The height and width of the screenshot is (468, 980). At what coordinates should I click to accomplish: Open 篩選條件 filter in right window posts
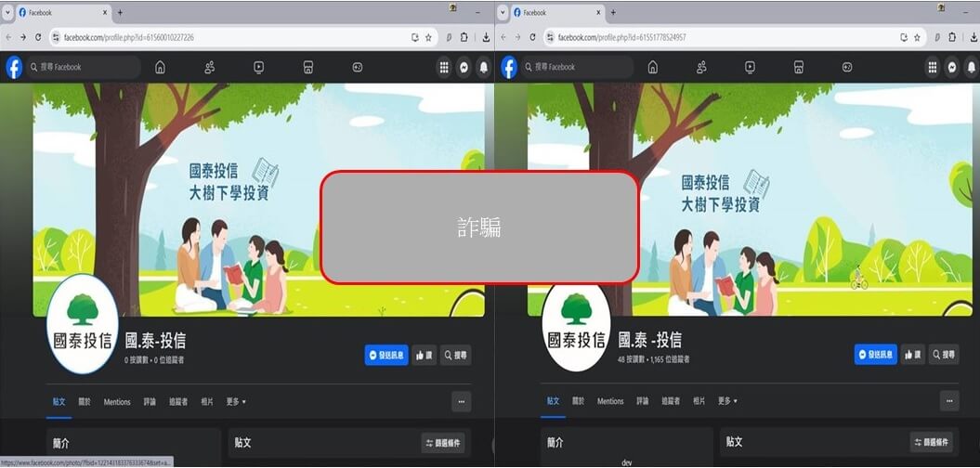pos(932,442)
